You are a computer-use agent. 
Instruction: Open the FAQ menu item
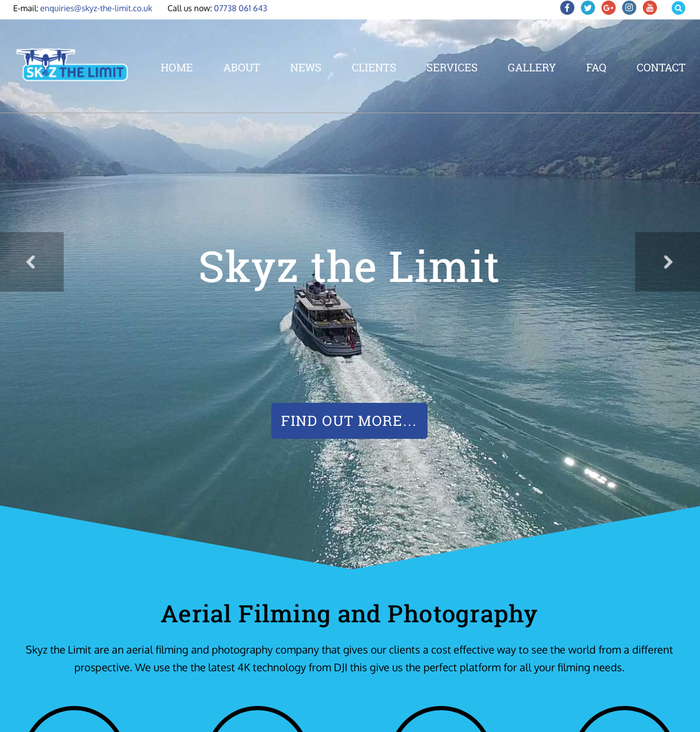pos(596,68)
